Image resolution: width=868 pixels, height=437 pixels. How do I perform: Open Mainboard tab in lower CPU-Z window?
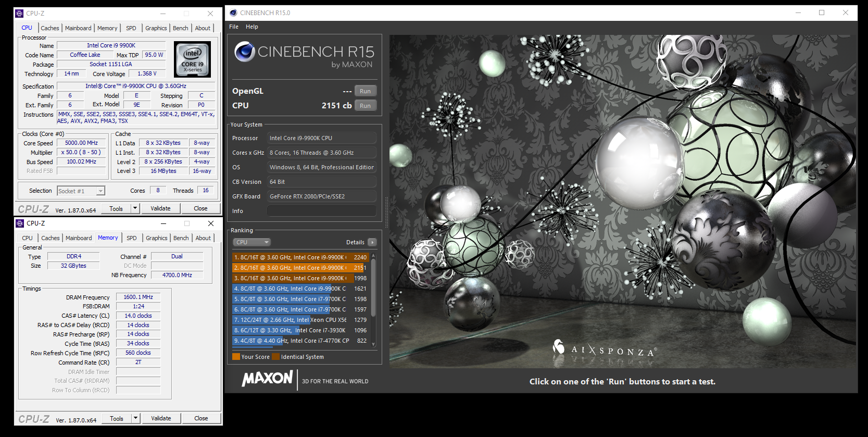click(x=79, y=238)
